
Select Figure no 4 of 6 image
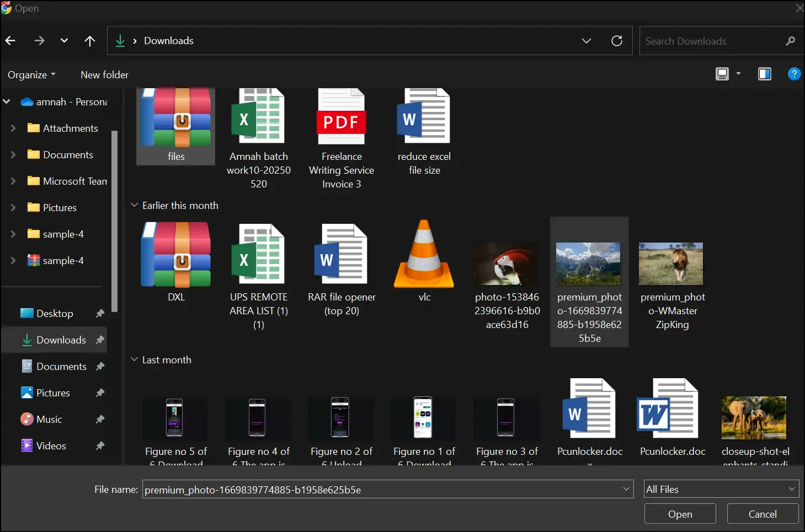tap(259, 430)
